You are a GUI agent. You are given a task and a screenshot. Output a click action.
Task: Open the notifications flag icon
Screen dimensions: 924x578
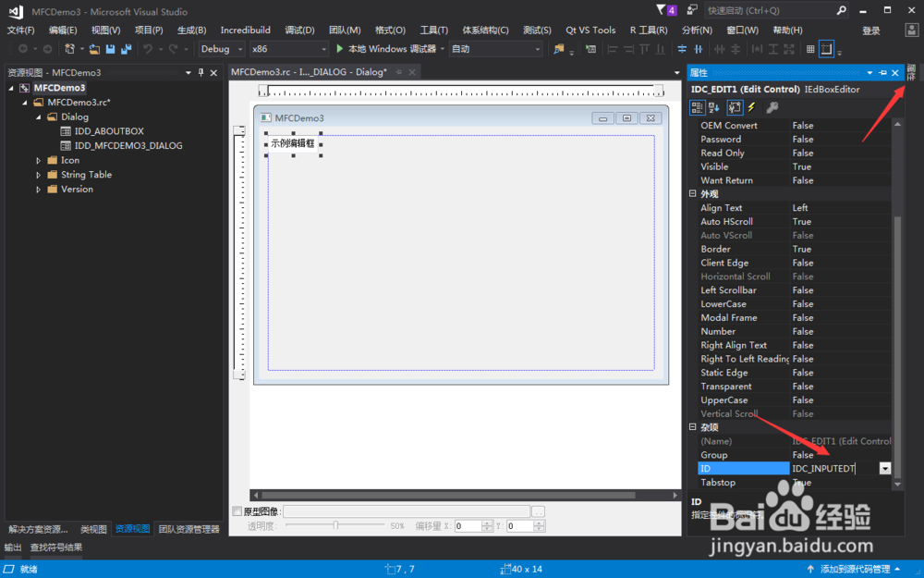click(x=666, y=10)
